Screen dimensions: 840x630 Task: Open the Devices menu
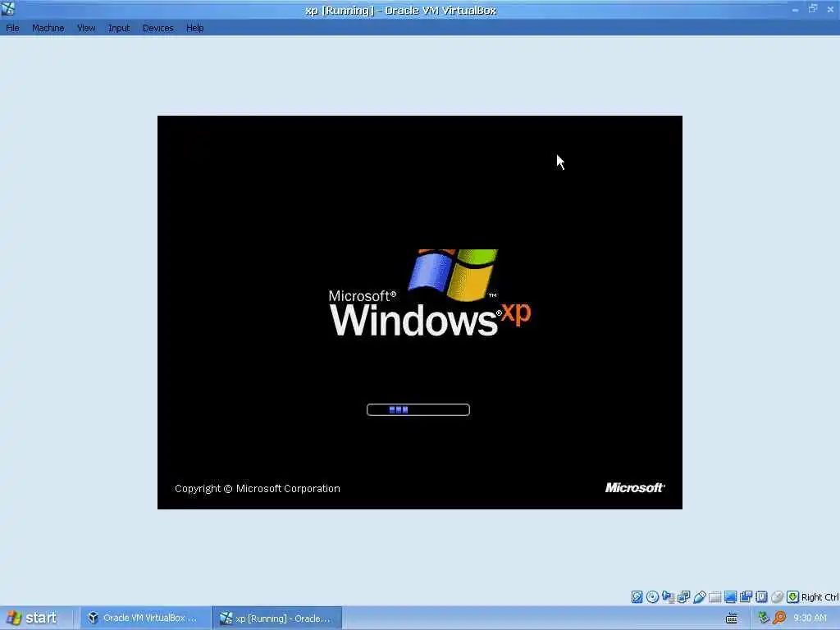157,28
